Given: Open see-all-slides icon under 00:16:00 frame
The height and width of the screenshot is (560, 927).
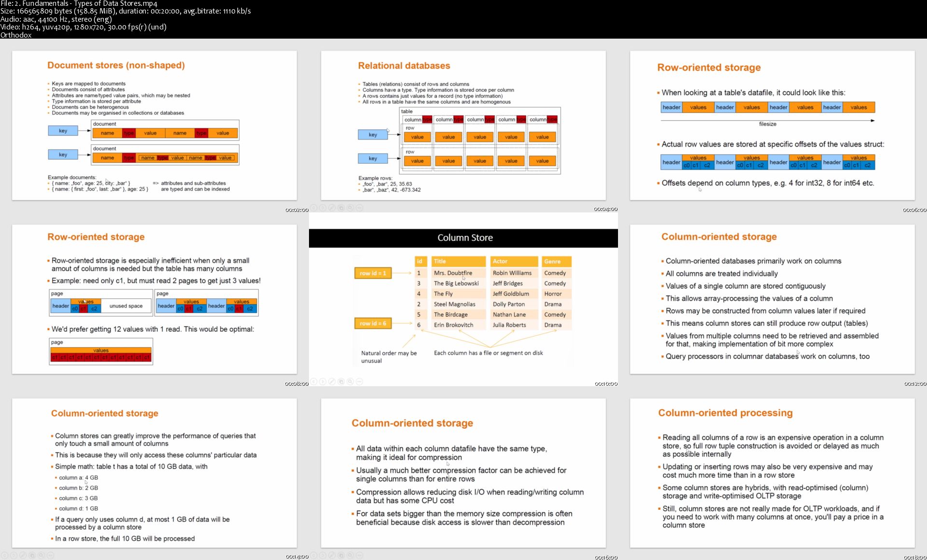Looking at the screenshot, I should (x=341, y=556).
